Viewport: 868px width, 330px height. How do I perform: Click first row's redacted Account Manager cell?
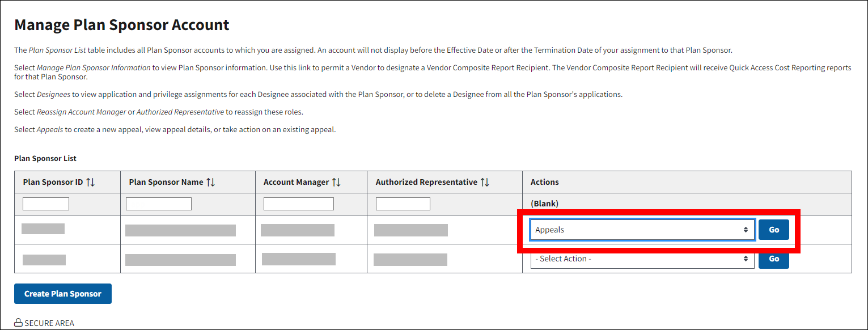(297, 230)
